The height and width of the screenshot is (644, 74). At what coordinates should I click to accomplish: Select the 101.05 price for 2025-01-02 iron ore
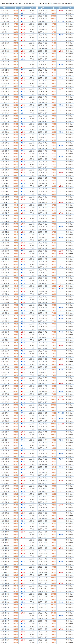tap(16, 11)
